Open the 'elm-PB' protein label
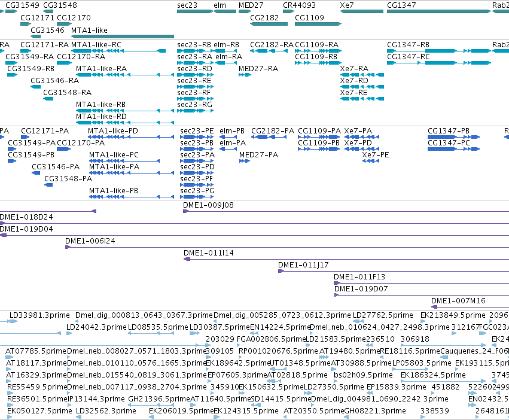Image resolution: width=509 pixels, height=420 pixels. coord(232,131)
